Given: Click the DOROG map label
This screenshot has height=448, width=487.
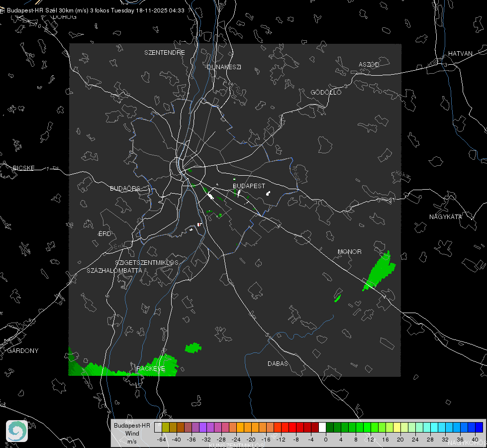Looking at the screenshot, I should point(65,17).
